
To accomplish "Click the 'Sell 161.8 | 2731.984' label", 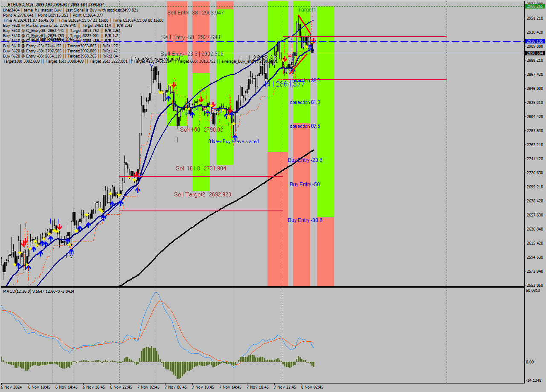I will click(201, 168).
